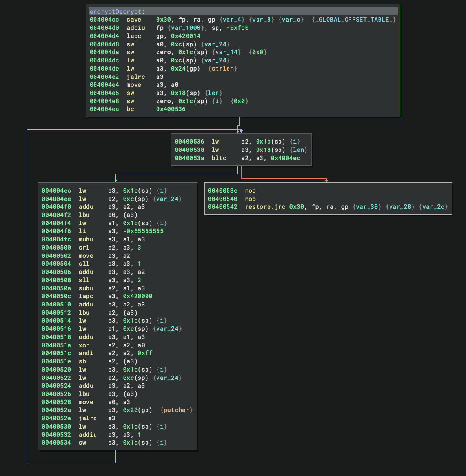Click address 0040053a bltc line
This screenshot has height=476, width=466.
click(x=189, y=158)
